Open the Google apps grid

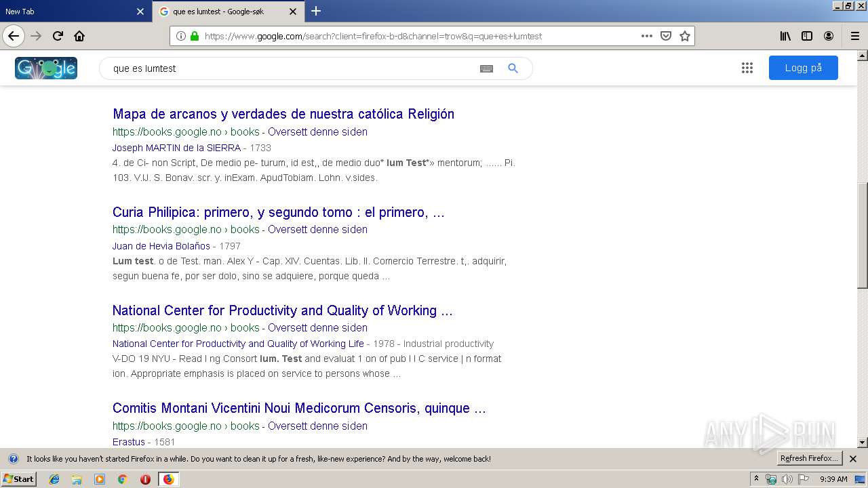tap(747, 68)
